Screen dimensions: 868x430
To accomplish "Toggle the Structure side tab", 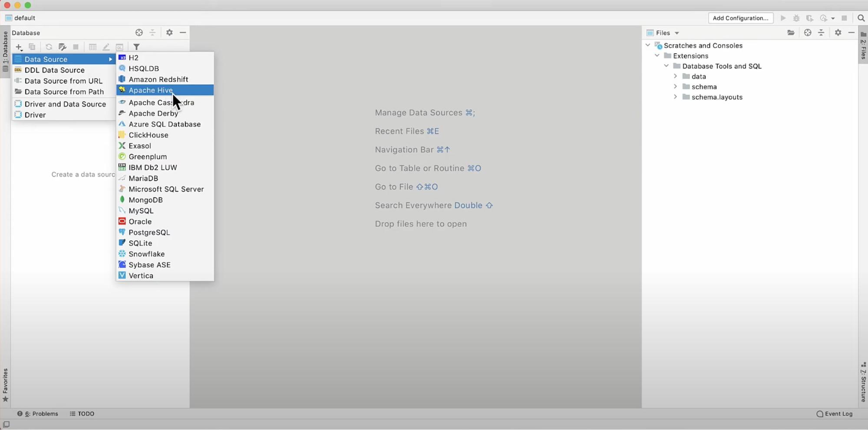I will [863, 383].
